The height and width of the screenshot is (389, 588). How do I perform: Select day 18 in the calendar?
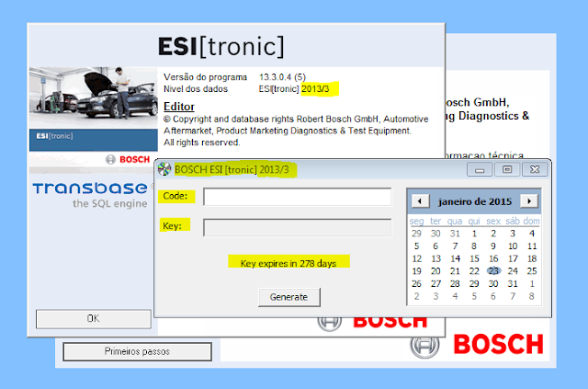(532, 258)
